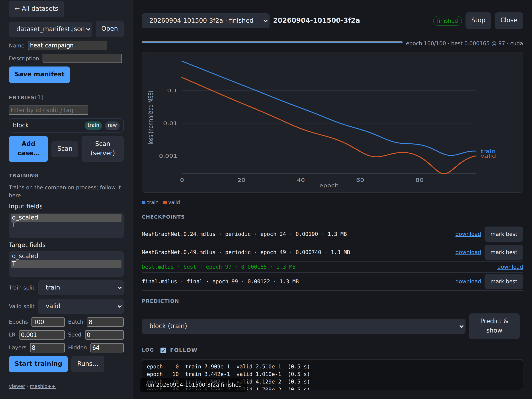Click the run title 20260904-101500-3f2a
532x399 pixels.
[x=317, y=20]
